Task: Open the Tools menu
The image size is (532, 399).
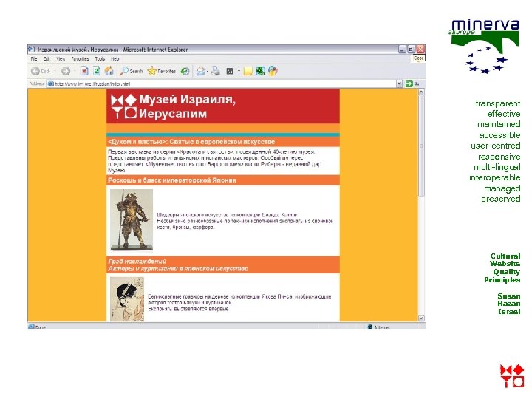Action: pyautogui.click(x=100, y=58)
